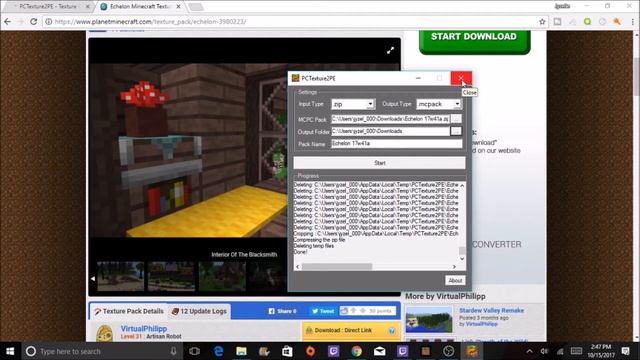Open the About dialog in PCTexture2PE

pos(455,280)
